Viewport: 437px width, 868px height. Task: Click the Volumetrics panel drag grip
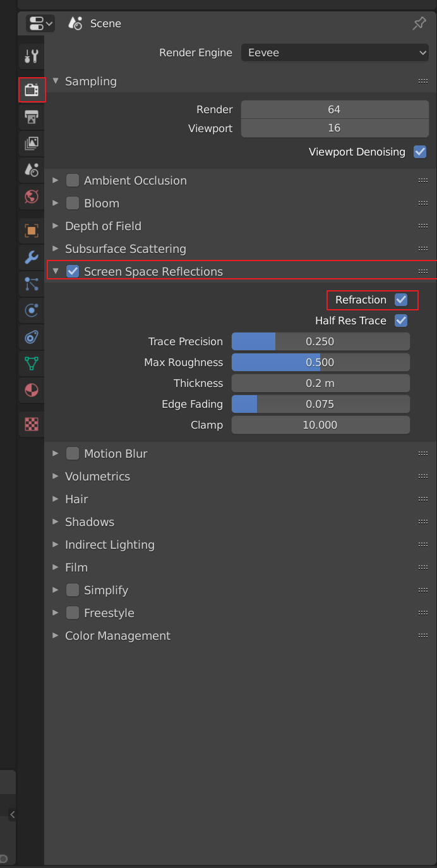[x=423, y=477]
